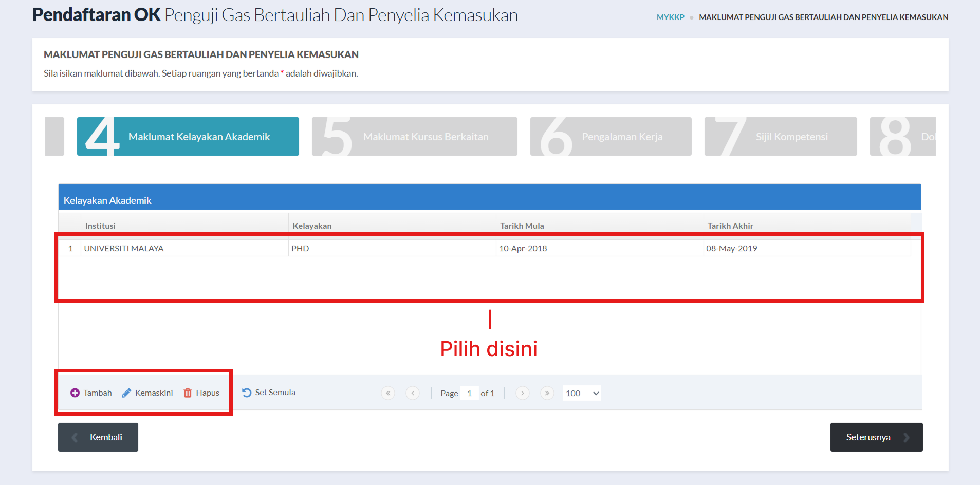Switch to Maklumat Kursus Berkaitan step
Screen dimensions: 980x485
click(414, 137)
